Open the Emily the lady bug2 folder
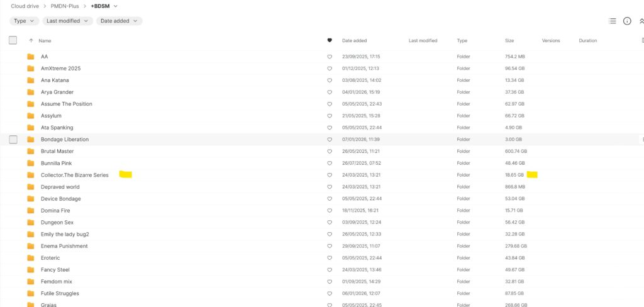Image resolution: width=644 pixels, height=307 pixels. pyautogui.click(x=65, y=234)
